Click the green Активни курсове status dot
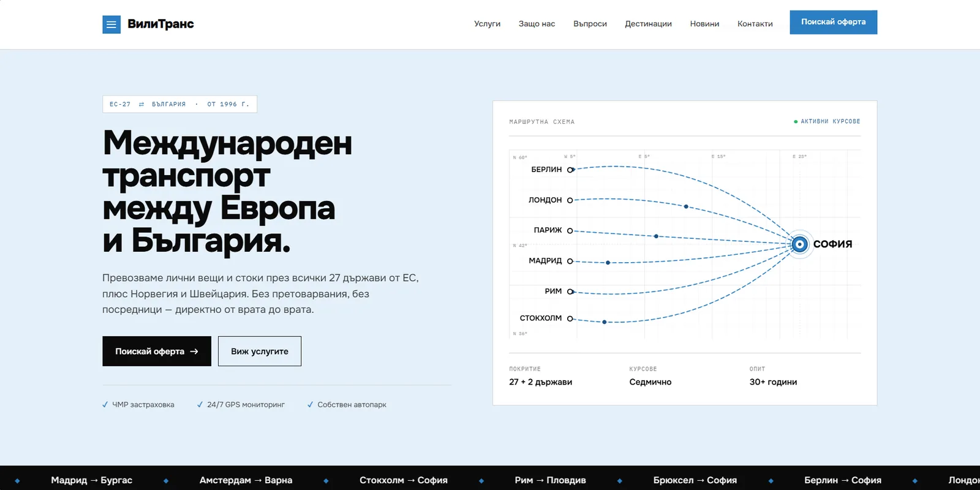This screenshot has height=490, width=980. coord(796,121)
